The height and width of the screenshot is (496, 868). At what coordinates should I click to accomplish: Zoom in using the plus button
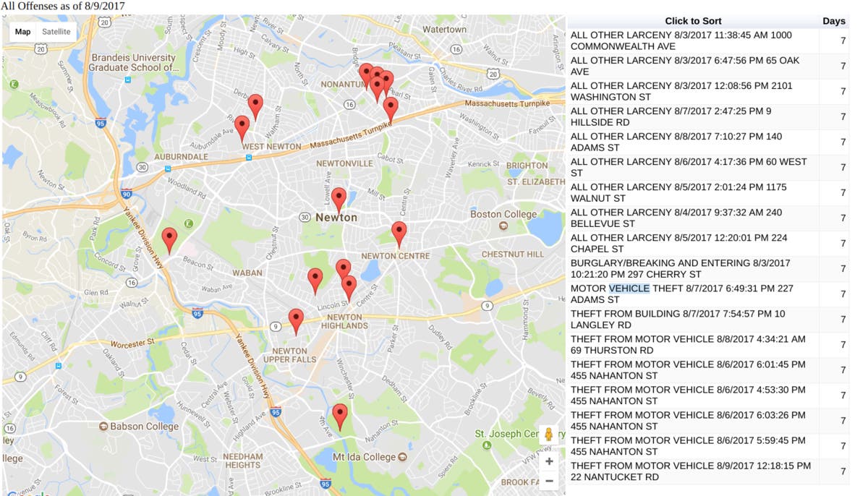(x=549, y=461)
